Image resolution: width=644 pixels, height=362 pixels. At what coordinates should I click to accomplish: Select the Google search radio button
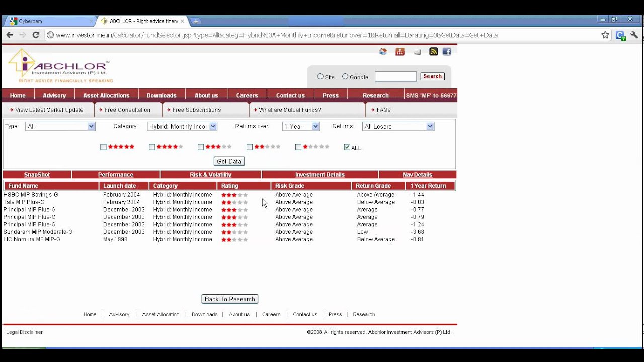pyautogui.click(x=345, y=76)
